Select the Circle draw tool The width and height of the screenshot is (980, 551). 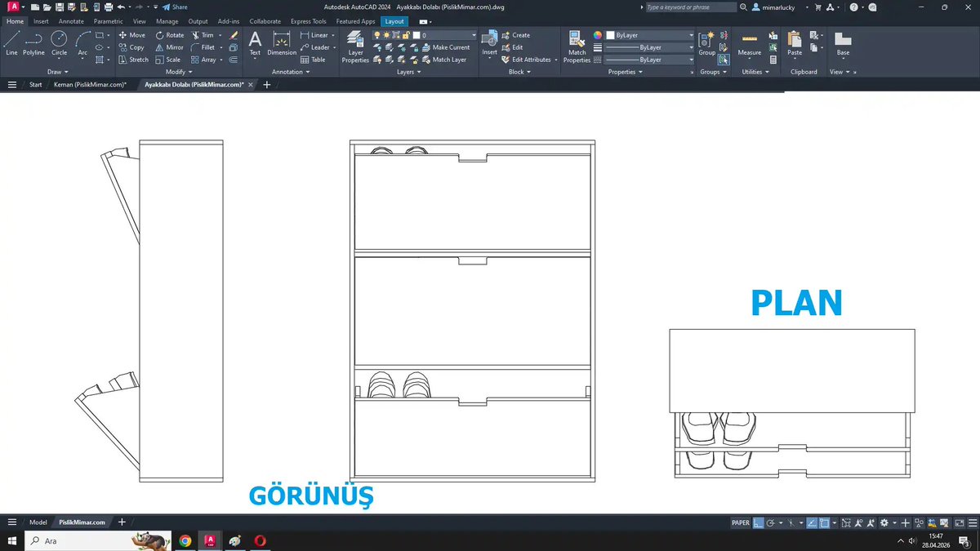[58, 41]
